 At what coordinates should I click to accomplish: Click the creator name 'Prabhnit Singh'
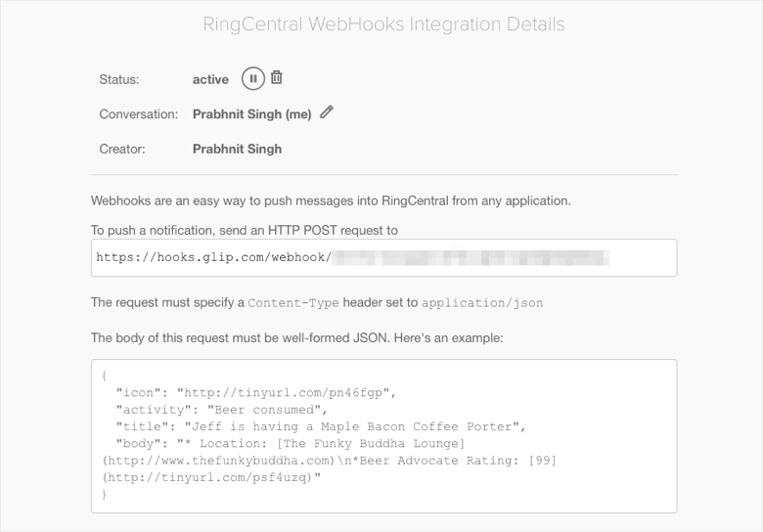click(x=237, y=149)
